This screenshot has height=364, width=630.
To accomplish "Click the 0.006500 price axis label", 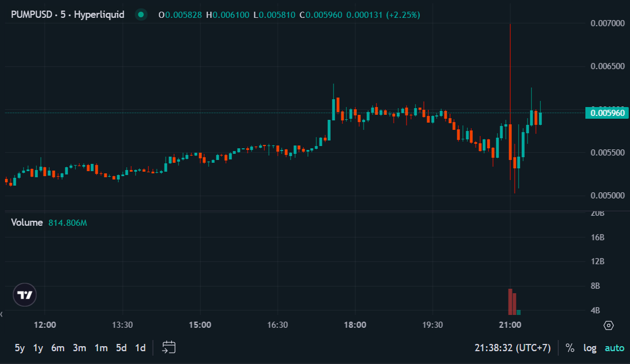I will (608, 66).
